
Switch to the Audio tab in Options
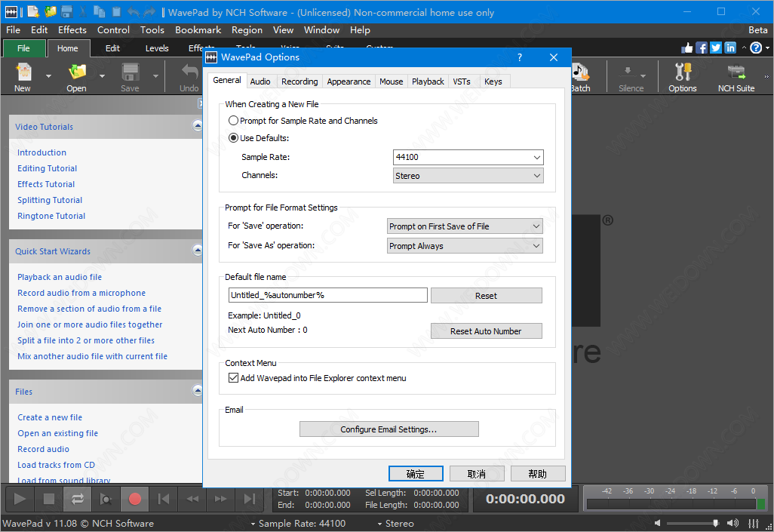click(260, 81)
